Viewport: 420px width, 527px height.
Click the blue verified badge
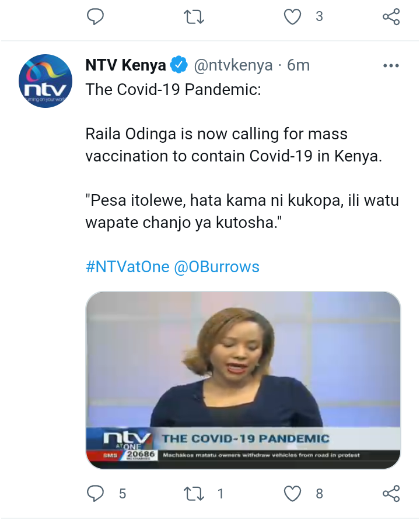[179, 65]
